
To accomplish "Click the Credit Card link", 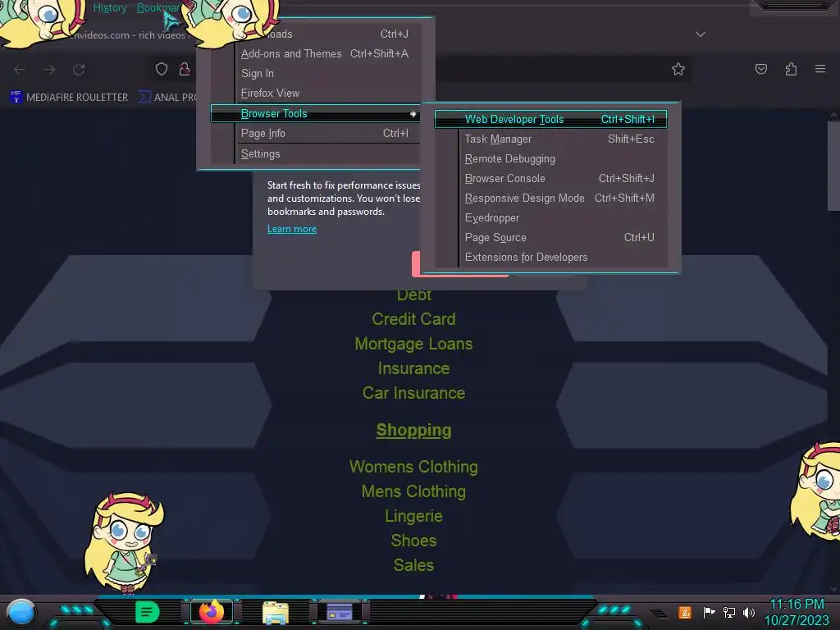I will pyautogui.click(x=413, y=319).
